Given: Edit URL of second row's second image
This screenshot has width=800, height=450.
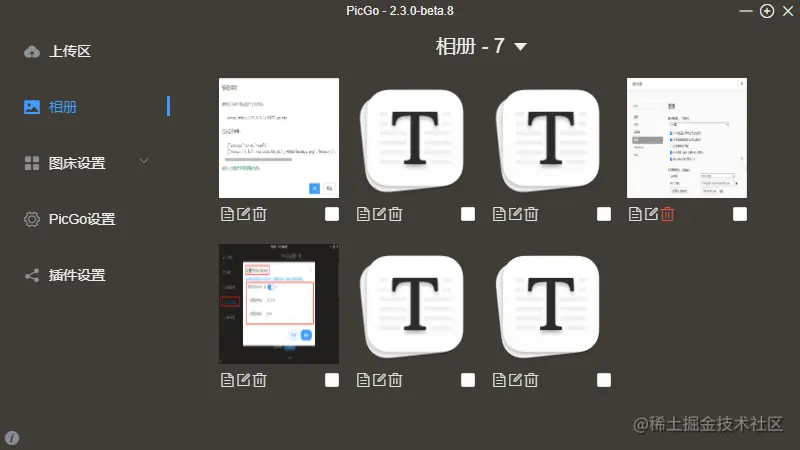Looking at the screenshot, I should tap(379, 380).
